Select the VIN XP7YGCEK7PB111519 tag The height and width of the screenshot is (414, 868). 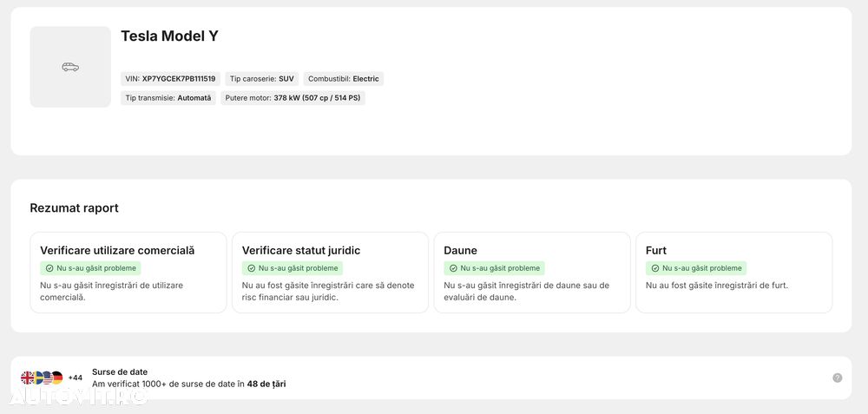pyautogui.click(x=170, y=79)
